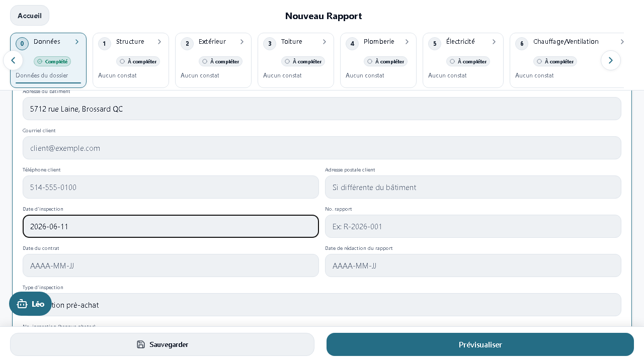Open the Extérieur step tab
Screen dimensions: 644x362
[213, 60]
